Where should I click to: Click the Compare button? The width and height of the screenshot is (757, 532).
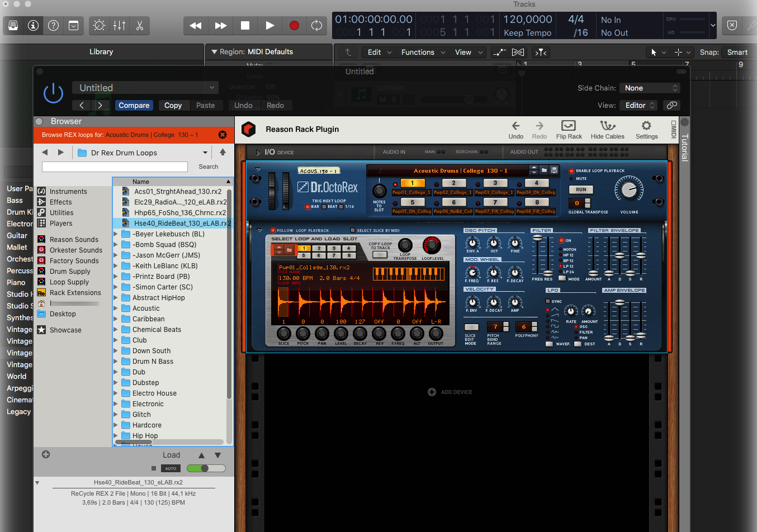coord(134,105)
